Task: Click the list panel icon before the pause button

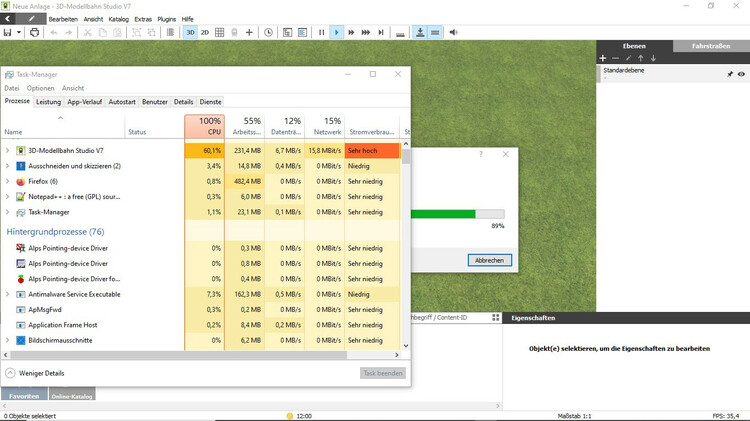Action: pos(302,33)
